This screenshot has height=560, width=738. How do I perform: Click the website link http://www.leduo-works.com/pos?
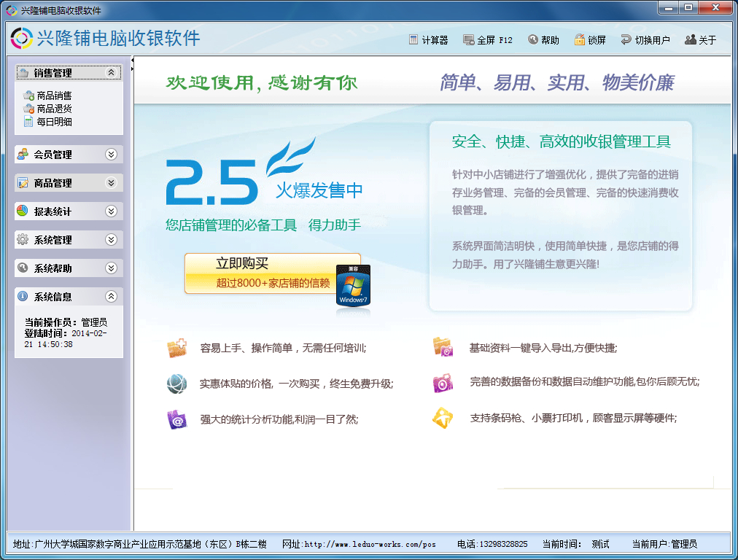[370, 544]
